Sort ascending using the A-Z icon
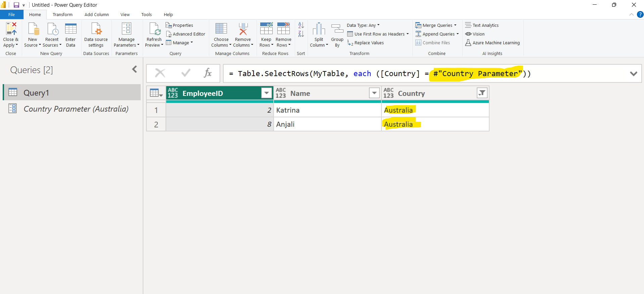This screenshot has width=644, height=294. [301, 25]
